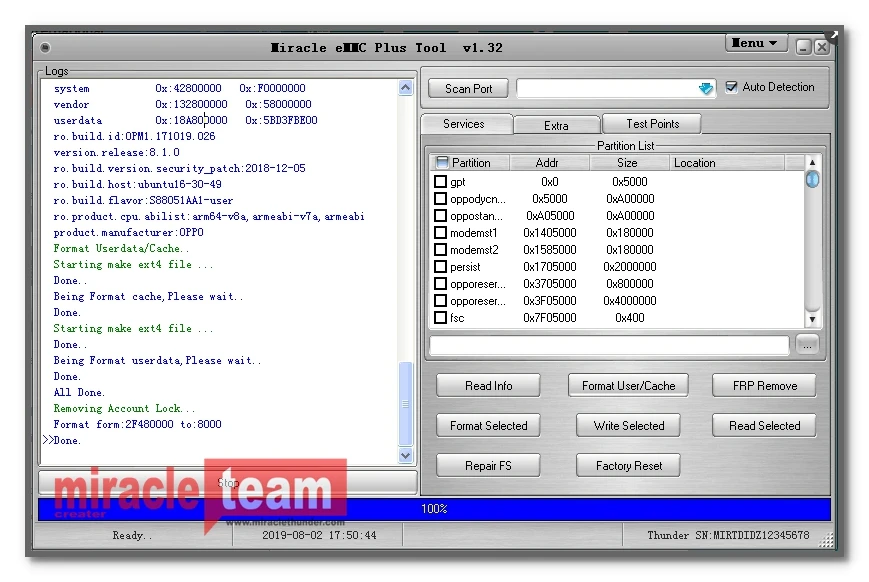Switch to the Extra tab
Image resolution: width=869 pixels, height=582 pixels.
coord(556,125)
